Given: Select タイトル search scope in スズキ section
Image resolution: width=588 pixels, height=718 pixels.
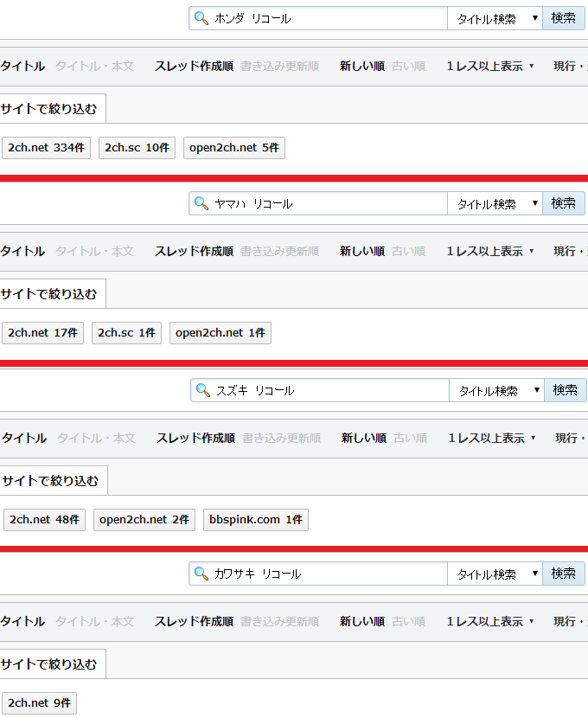Looking at the screenshot, I should pos(24,438).
